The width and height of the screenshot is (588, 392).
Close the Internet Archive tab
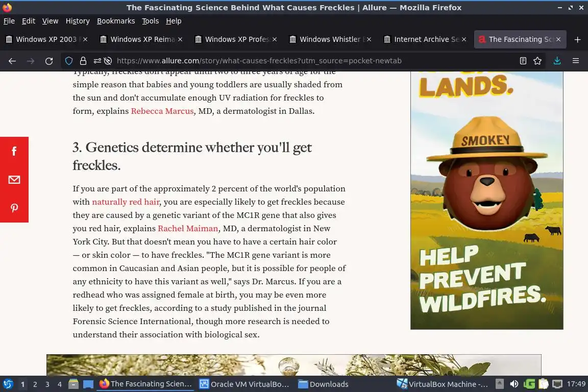click(x=464, y=39)
